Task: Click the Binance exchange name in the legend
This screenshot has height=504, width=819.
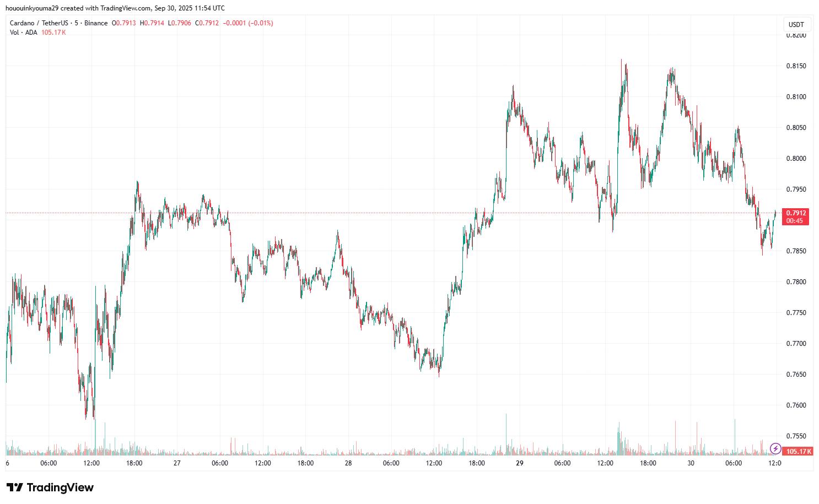Action: (x=96, y=23)
